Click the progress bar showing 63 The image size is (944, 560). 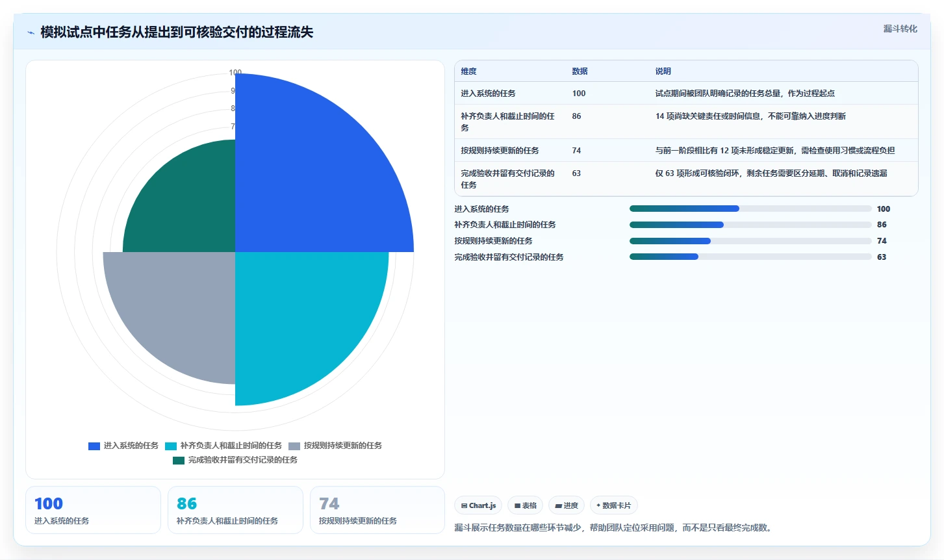point(750,257)
